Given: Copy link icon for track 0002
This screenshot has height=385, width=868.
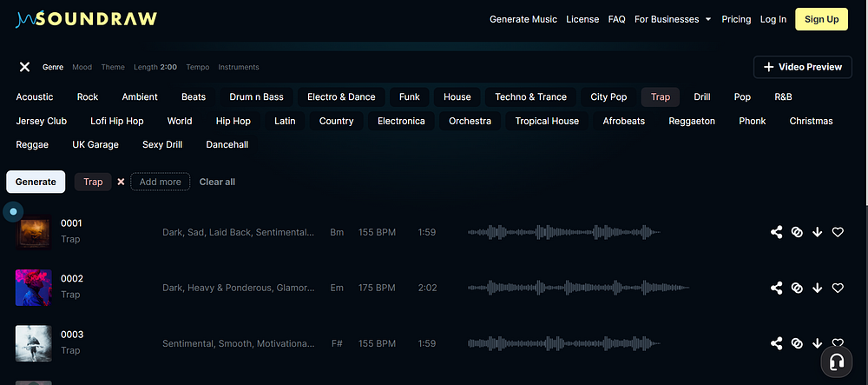Looking at the screenshot, I should [x=797, y=288].
